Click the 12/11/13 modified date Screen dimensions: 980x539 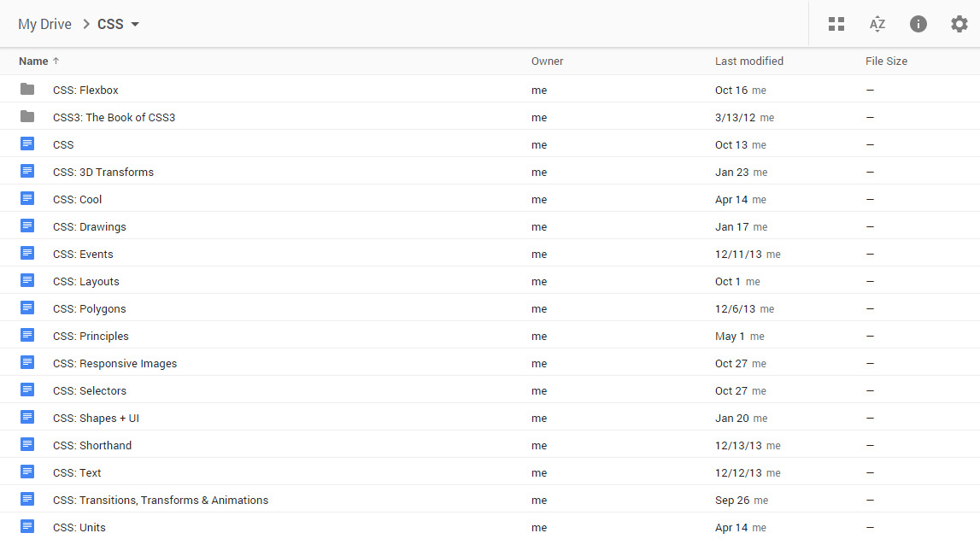(x=738, y=255)
